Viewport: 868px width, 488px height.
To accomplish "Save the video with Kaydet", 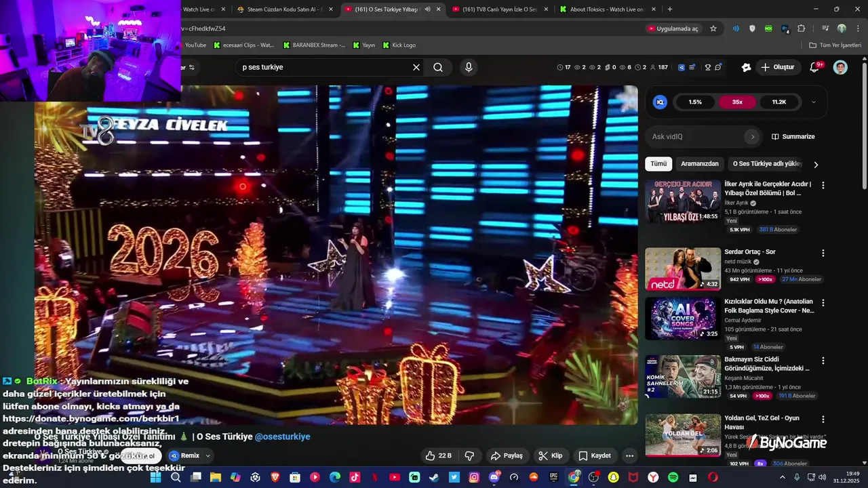I will pos(595,455).
